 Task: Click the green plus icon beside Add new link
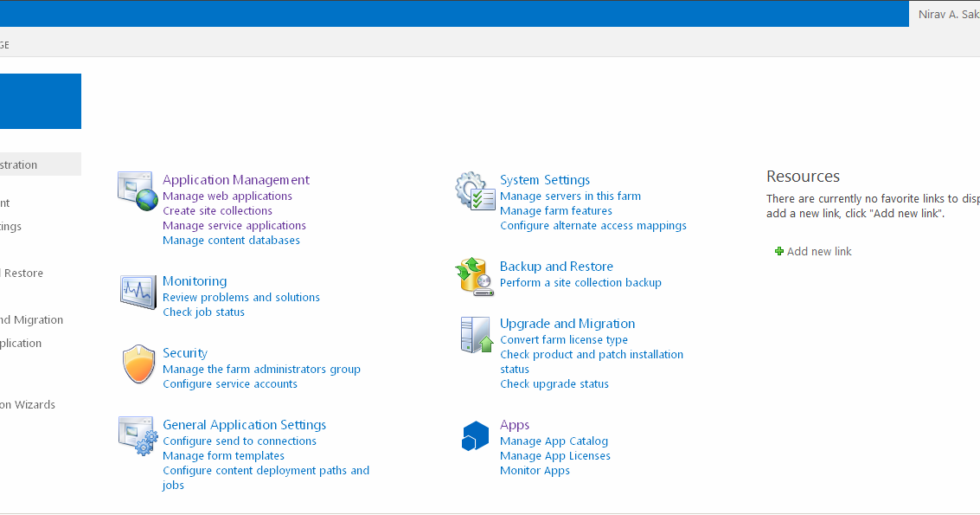(x=778, y=251)
